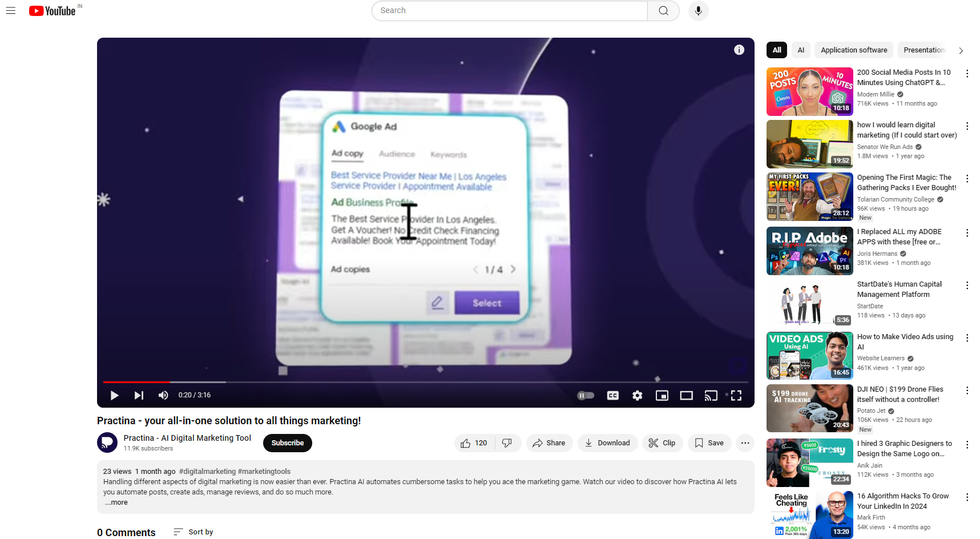This screenshot has height=539, width=980.
Task: Toggle closed captions
Action: click(x=613, y=395)
